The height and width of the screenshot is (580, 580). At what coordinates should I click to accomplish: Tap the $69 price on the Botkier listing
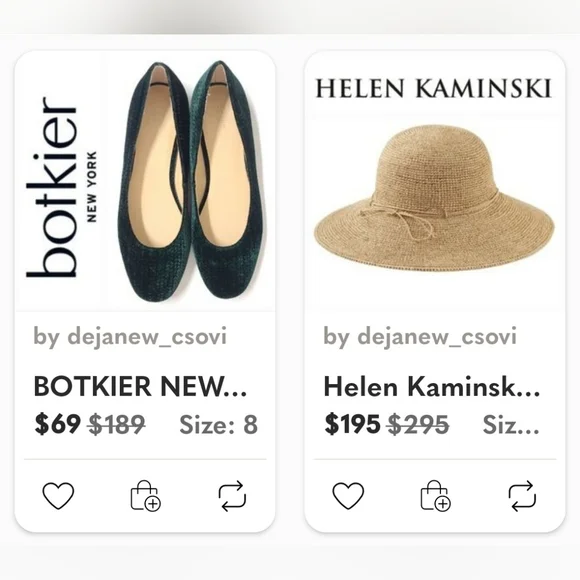pos(57,424)
